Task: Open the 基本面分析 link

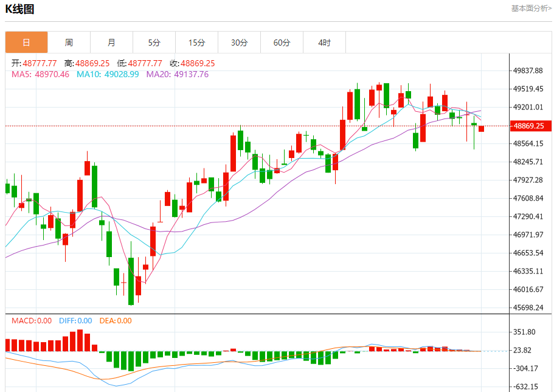Action: (531, 8)
